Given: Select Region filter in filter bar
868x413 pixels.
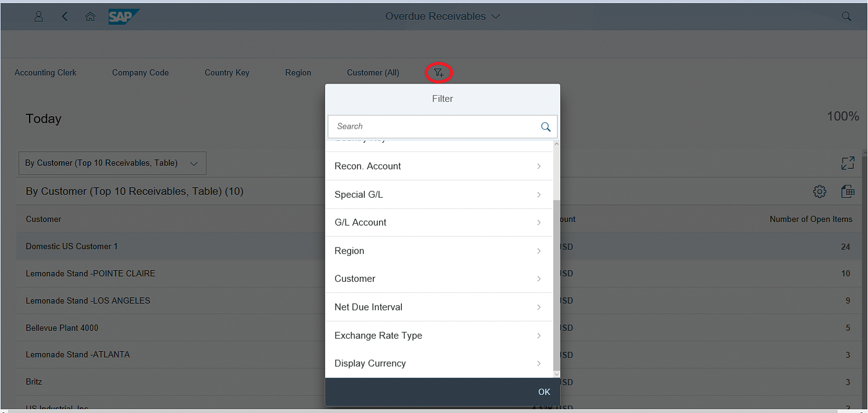Looking at the screenshot, I should click(298, 73).
